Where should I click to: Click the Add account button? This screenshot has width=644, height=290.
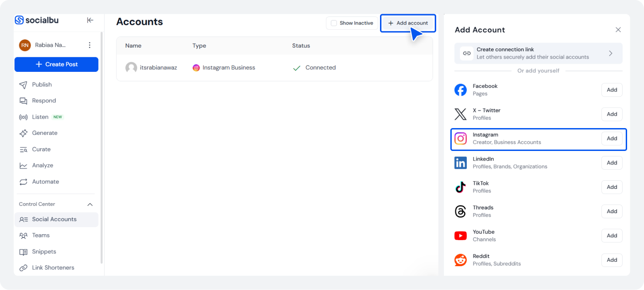pyautogui.click(x=408, y=23)
